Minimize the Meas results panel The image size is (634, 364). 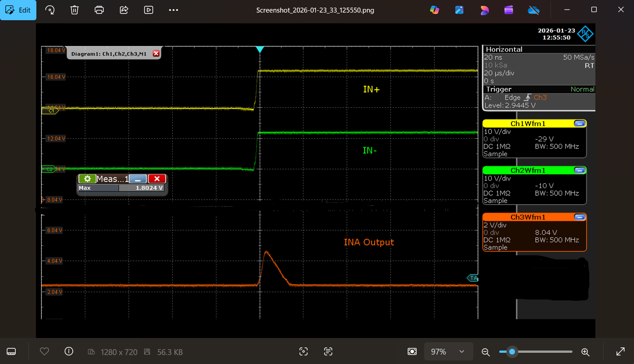click(138, 179)
